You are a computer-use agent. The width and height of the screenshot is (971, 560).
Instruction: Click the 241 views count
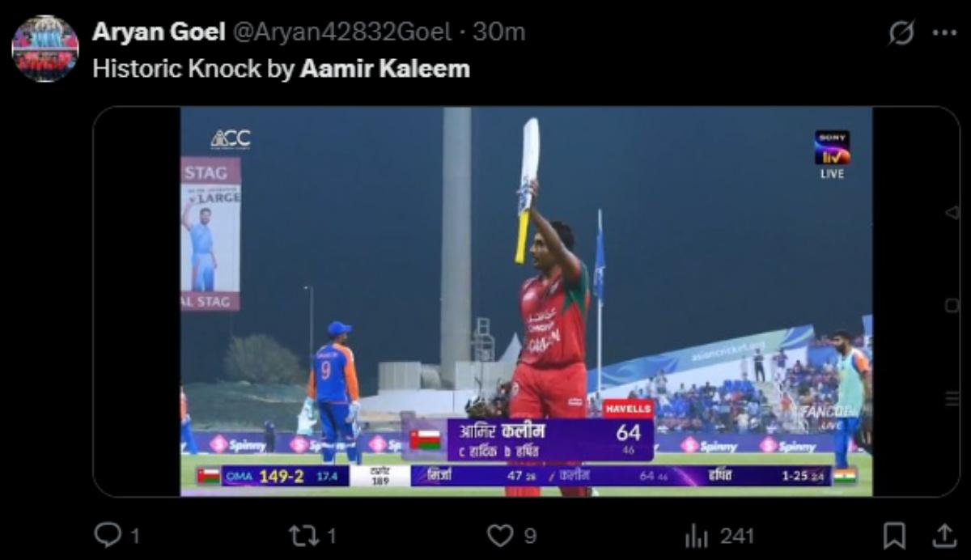(x=736, y=536)
